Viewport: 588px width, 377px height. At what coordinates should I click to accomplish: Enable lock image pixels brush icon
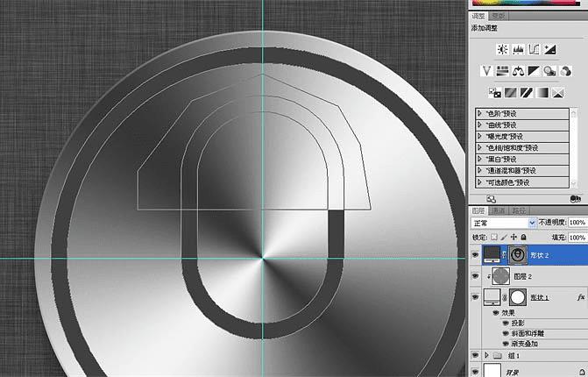coord(504,237)
